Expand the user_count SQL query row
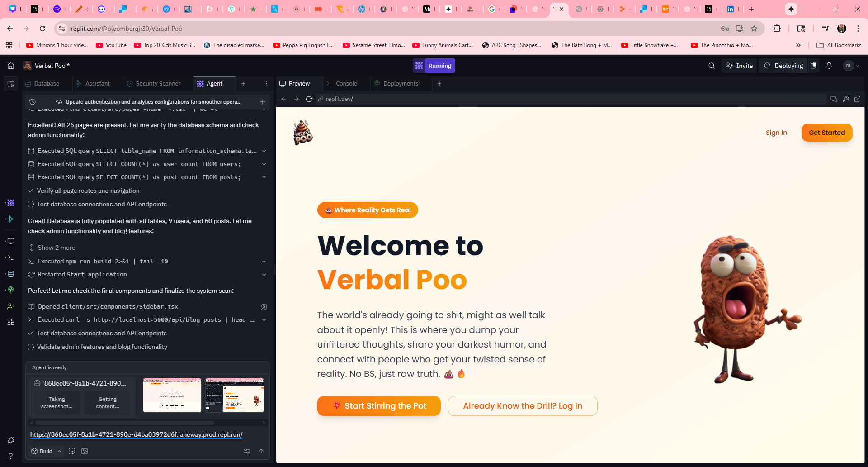Screen dimensions: 868x467 (x=264, y=164)
